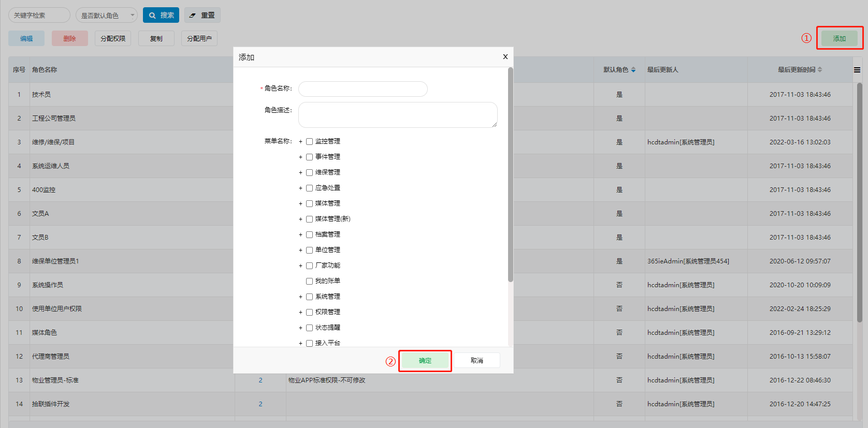Check the 权限管理 checkbox
This screenshot has height=428, width=868.
[309, 312]
